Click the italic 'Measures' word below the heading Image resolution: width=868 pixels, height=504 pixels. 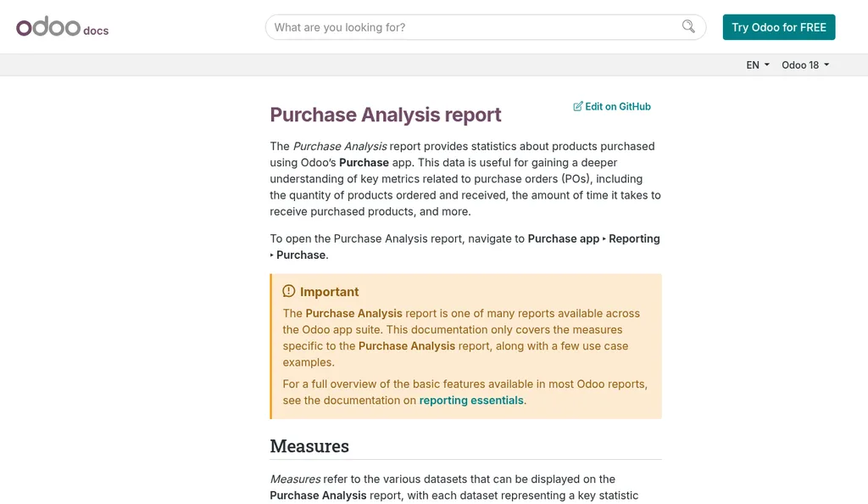click(x=295, y=479)
